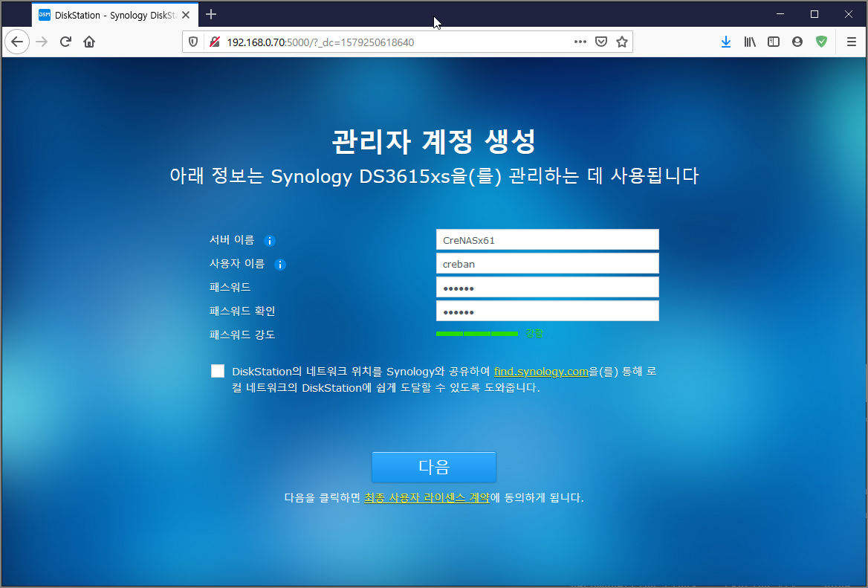
Task: Open a new browser tab
Action: tap(211, 14)
